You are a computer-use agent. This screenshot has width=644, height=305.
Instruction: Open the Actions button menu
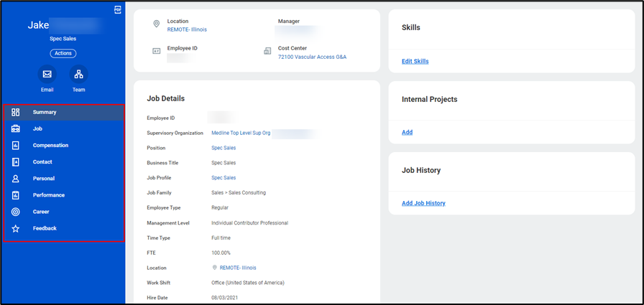[63, 53]
